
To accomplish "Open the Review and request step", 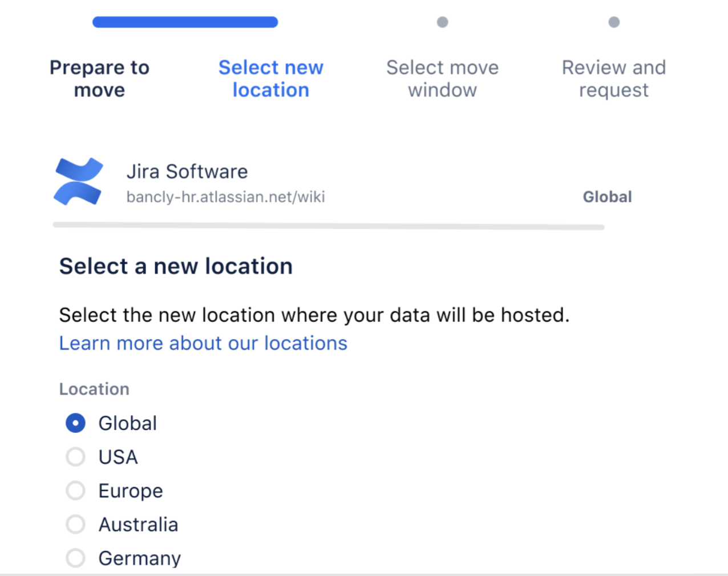I will click(614, 79).
